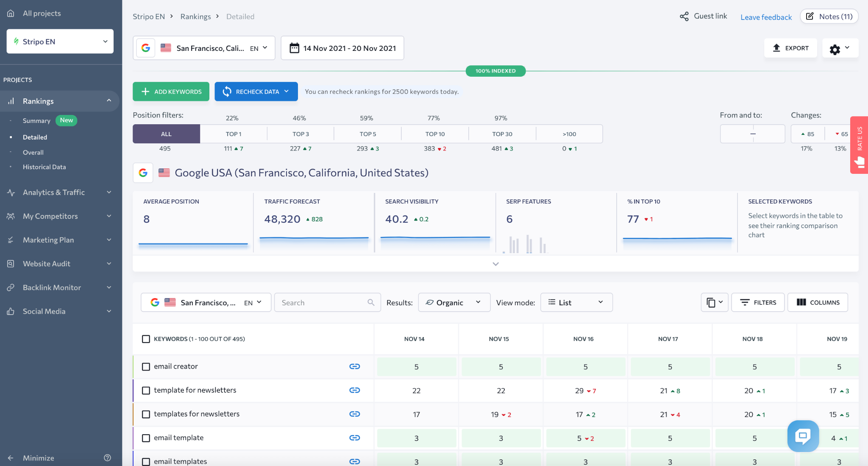Viewport: 868px width, 466px height.
Task: Open the copy/duplicate icon near the Filters button
Action: coord(714,302)
